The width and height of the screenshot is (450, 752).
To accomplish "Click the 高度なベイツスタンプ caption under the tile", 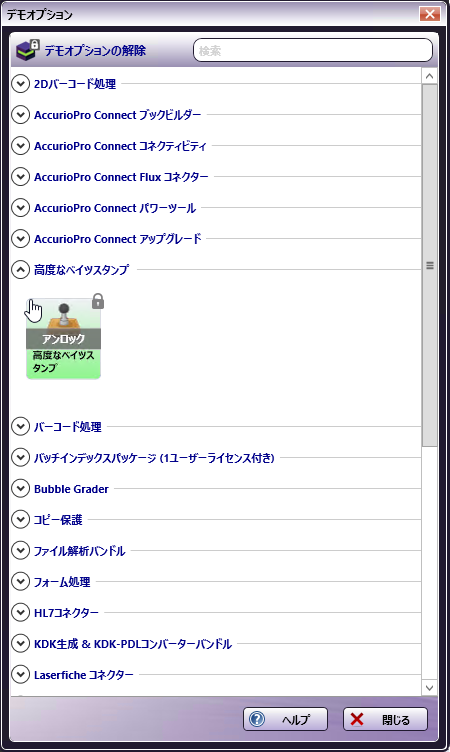I will 63,362.
